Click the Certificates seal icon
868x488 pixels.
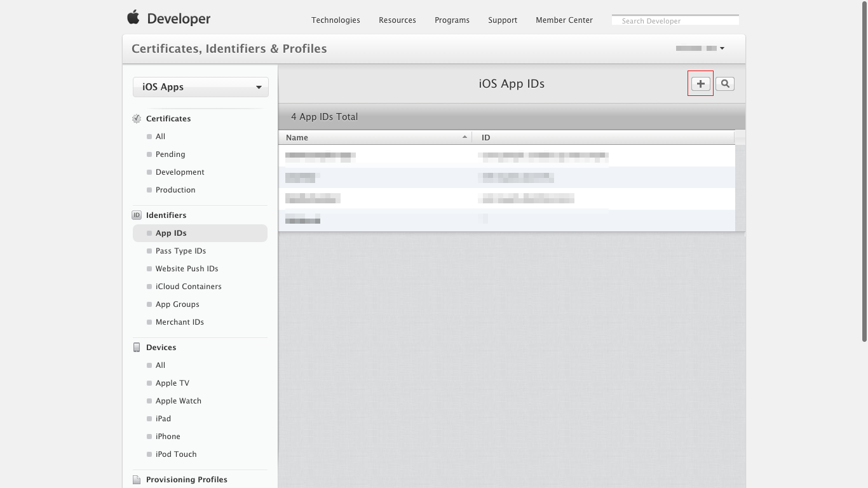(x=137, y=119)
